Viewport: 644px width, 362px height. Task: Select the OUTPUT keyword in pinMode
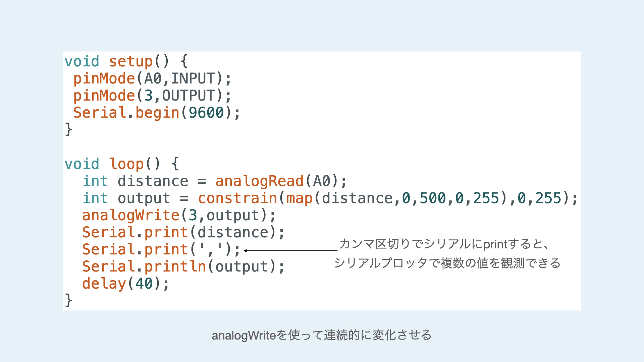pyautogui.click(x=188, y=96)
